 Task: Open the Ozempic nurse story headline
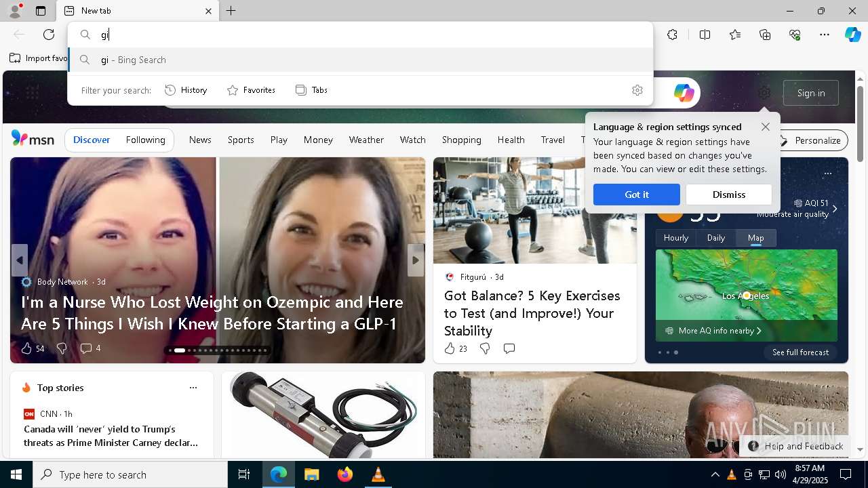tap(212, 312)
